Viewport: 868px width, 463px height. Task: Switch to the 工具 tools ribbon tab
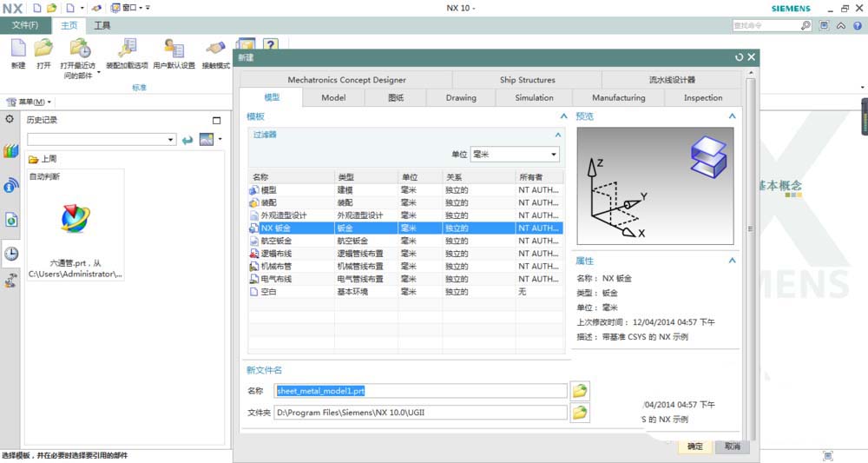(102, 25)
